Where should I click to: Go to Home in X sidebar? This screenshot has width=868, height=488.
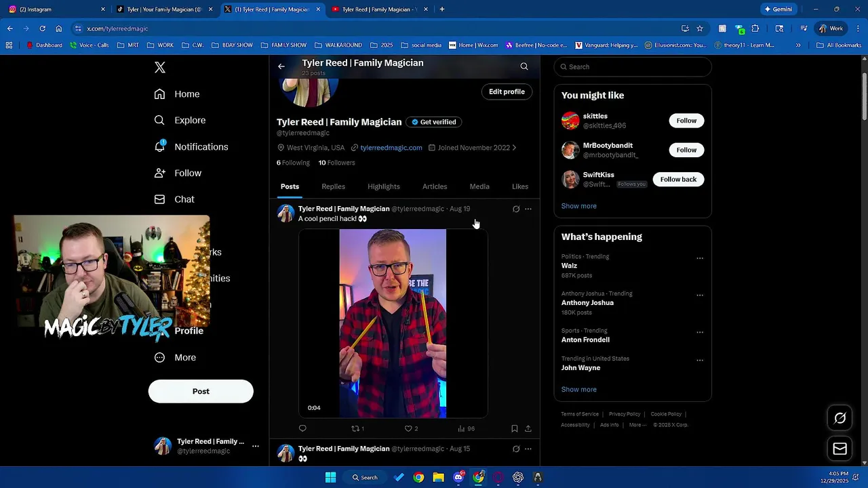tap(177, 94)
